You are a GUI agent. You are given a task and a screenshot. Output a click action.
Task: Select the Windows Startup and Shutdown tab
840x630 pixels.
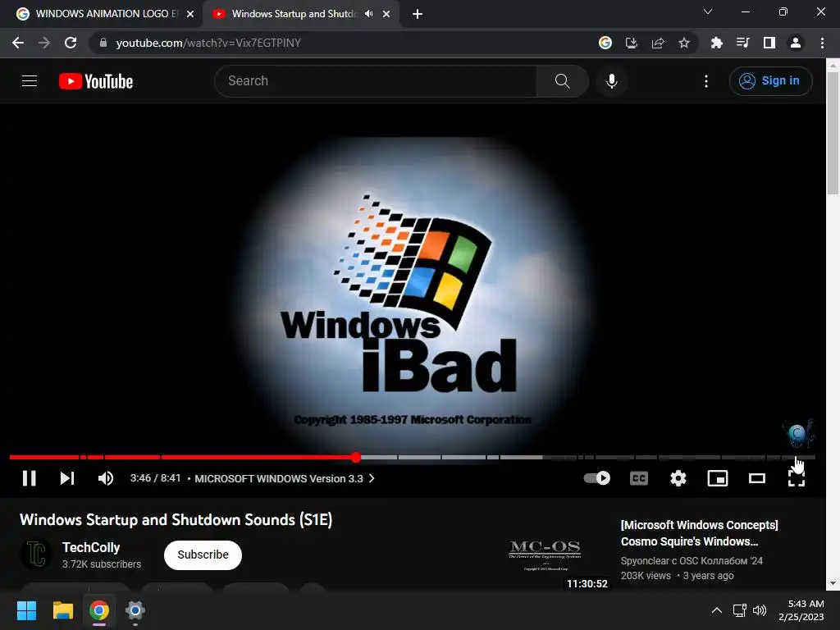pyautogui.click(x=292, y=14)
